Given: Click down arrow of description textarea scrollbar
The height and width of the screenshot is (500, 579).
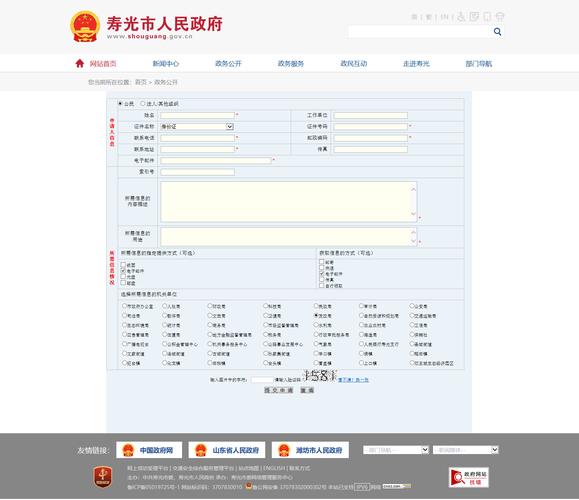Looking at the screenshot, I should [414, 214].
